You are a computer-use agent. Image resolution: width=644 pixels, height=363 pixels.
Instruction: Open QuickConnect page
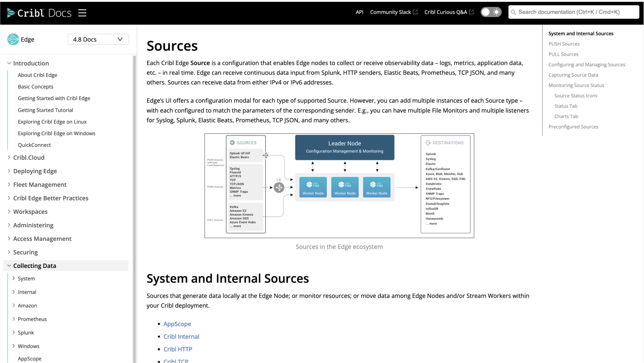click(x=34, y=145)
